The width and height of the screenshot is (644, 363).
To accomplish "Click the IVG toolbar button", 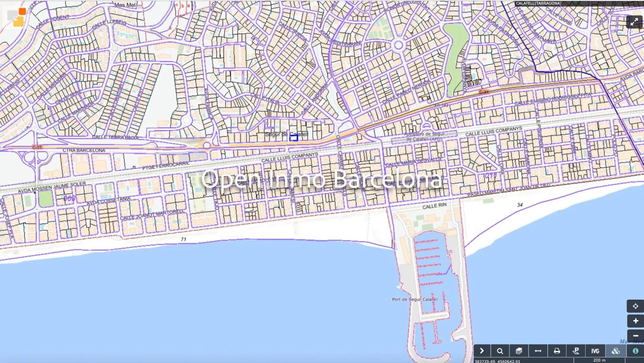I will [x=595, y=351].
